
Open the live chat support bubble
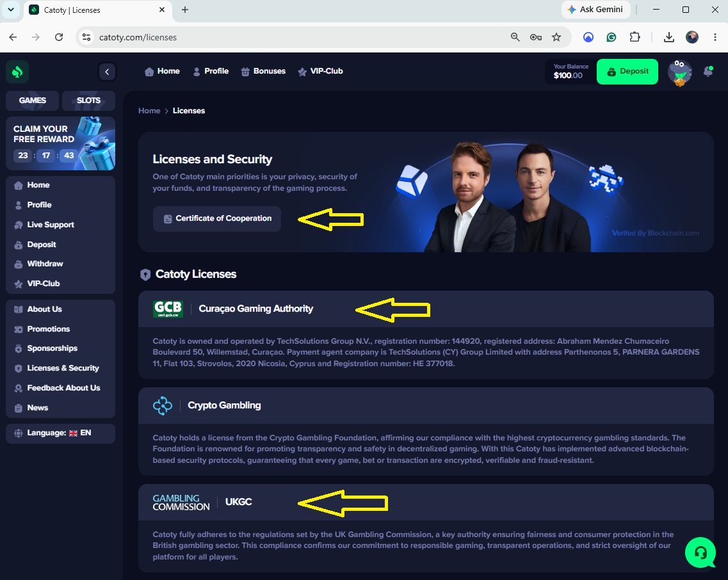(x=700, y=552)
